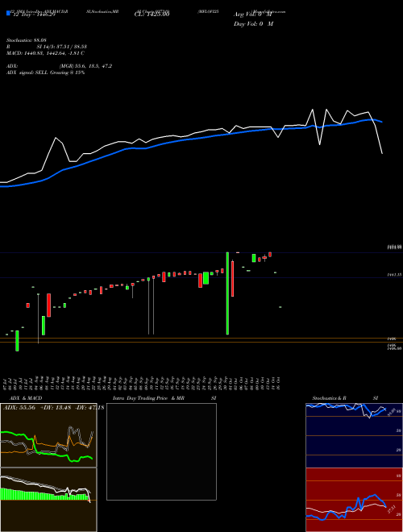Image resolution: width=403 pixels, height=532 pixels.
Task: Click the ADX: 55.56 reading in ADX panel
Action: pos(19,408)
